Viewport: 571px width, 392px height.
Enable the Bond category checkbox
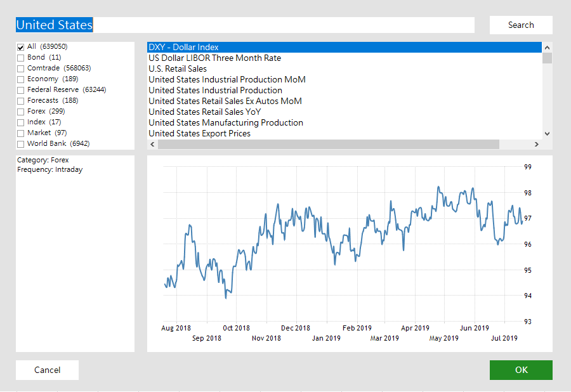[x=21, y=58]
